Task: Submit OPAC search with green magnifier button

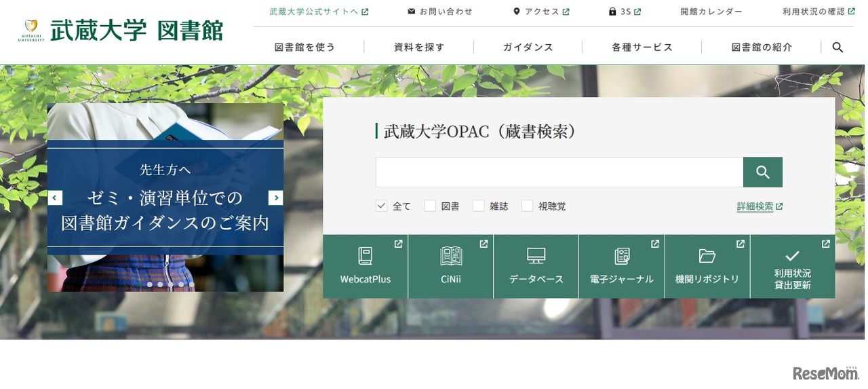Action: tap(763, 172)
